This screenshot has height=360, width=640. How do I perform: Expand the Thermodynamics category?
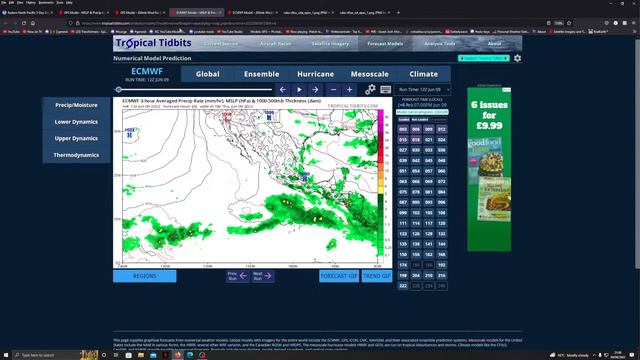pos(76,155)
